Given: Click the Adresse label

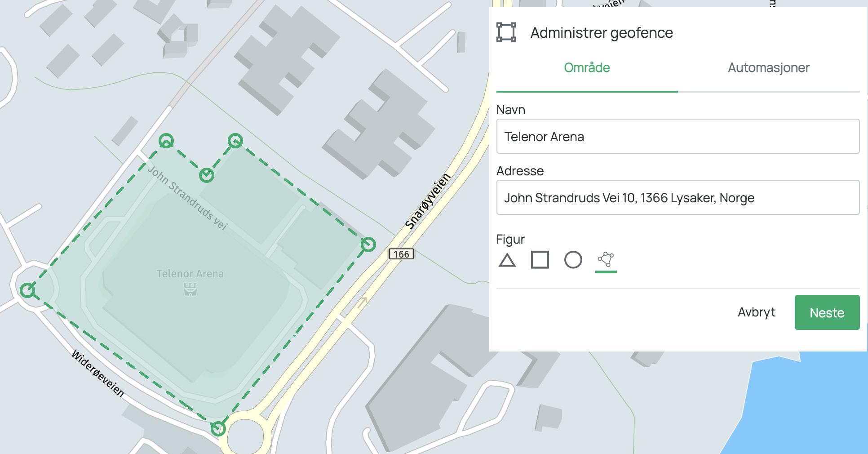Looking at the screenshot, I should click(520, 171).
